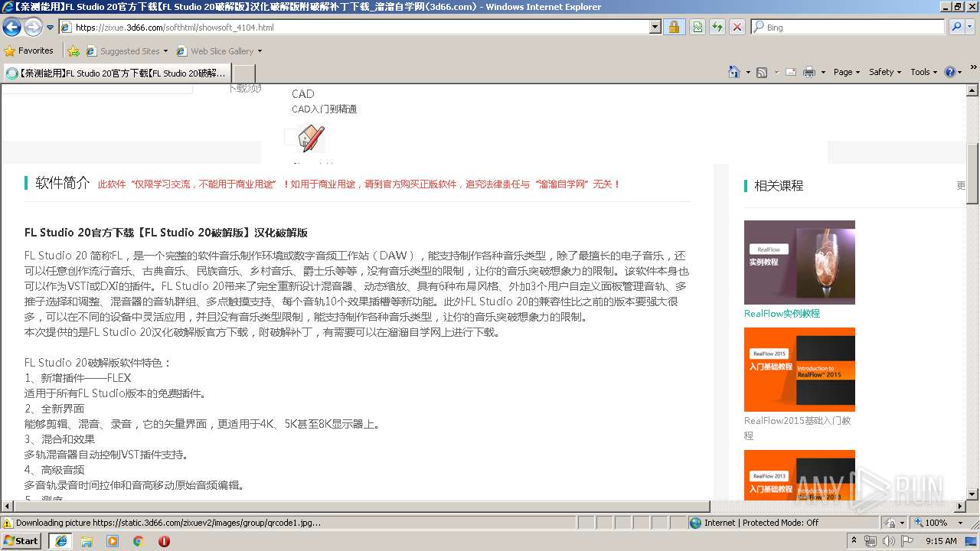Click the security lock icon
This screenshot has height=551, width=980.
(x=674, y=27)
